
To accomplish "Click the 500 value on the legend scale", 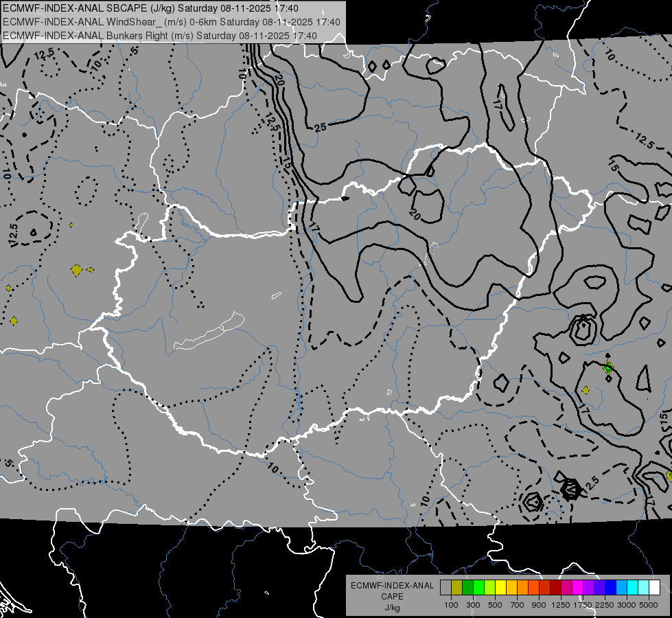I will [x=495, y=605].
